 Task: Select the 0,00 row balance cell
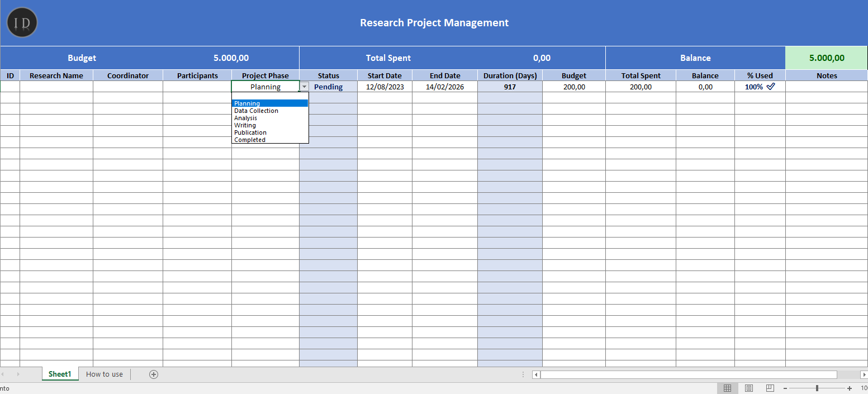[x=705, y=87]
